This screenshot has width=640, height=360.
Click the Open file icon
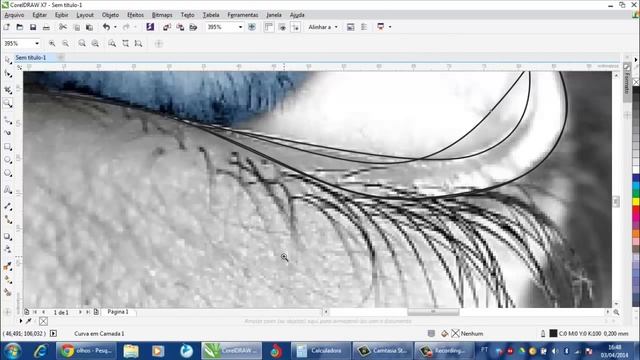point(20,27)
